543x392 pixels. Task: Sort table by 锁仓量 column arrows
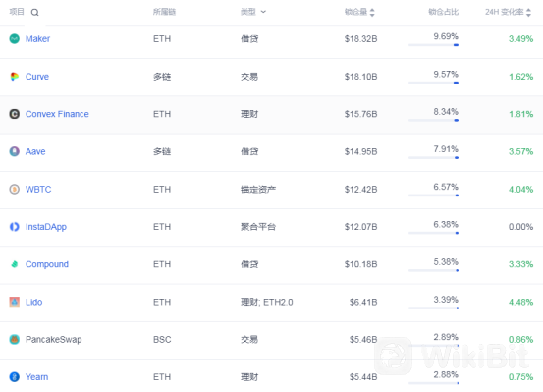point(372,12)
